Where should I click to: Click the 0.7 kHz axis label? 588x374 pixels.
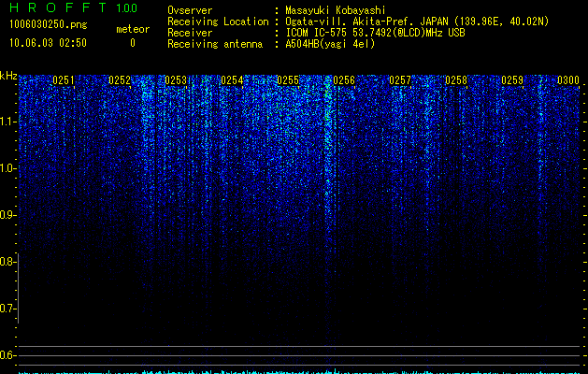(x=6, y=309)
